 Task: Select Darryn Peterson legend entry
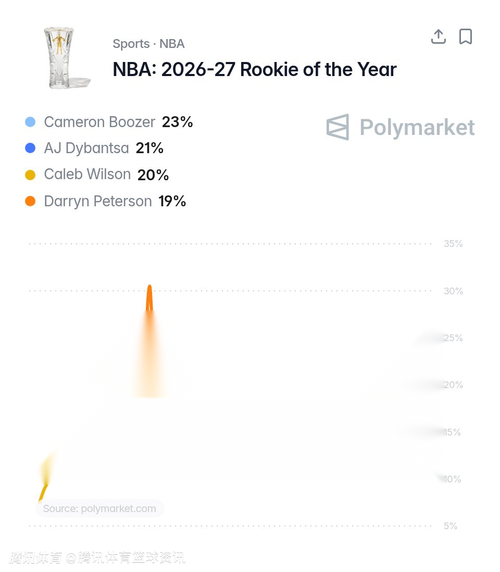coord(105,201)
